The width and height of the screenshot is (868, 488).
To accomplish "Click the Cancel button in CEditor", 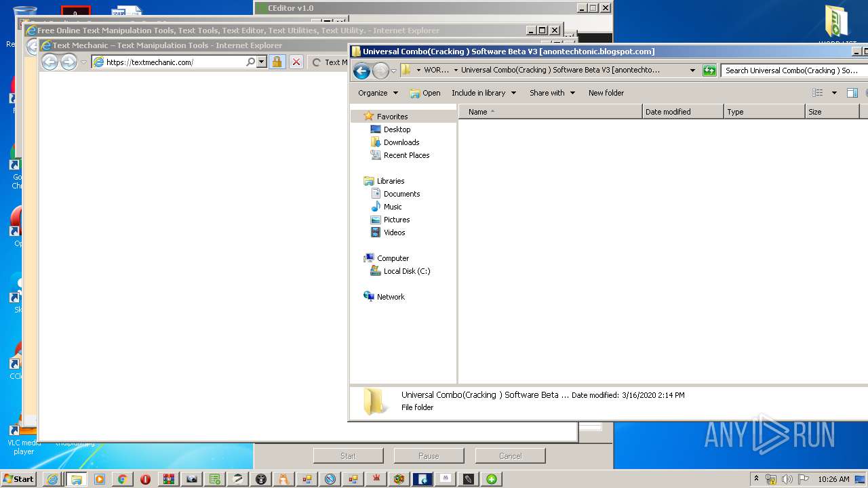I will [510, 456].
